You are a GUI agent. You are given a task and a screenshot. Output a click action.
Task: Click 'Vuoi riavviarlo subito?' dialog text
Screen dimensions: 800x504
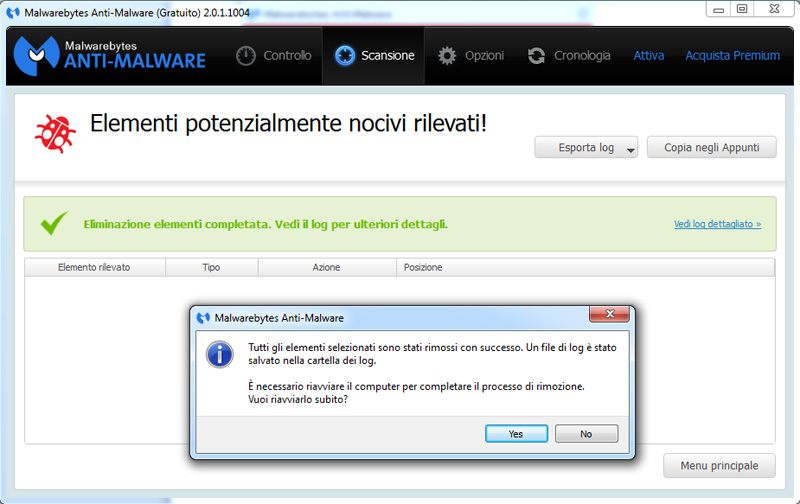click(x=298, y=399)
